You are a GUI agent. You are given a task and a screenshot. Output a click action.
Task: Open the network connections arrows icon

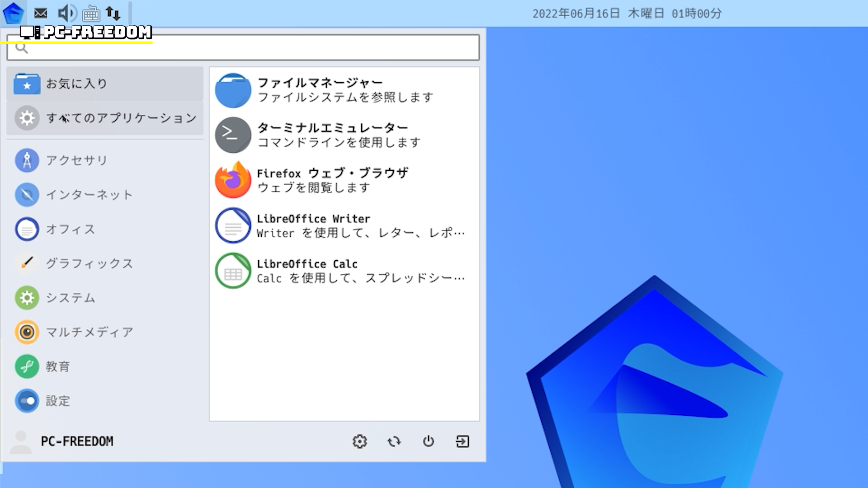pyautogui.click(x=113, y=13)
